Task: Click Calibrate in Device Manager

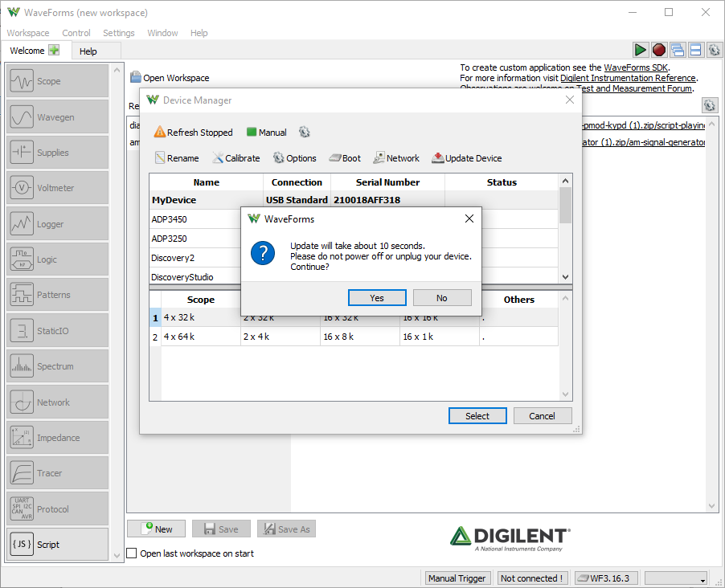Action: (x=236, y=158)
